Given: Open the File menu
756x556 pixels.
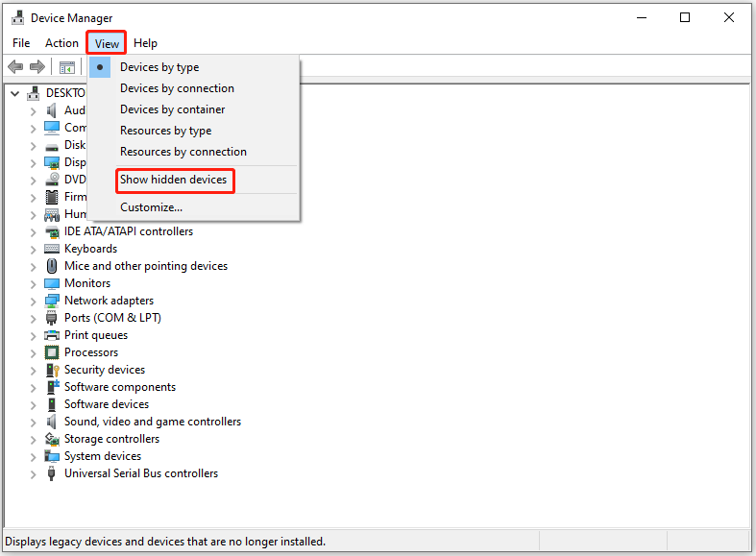Looking at the screenshot, I should [21, 43].
